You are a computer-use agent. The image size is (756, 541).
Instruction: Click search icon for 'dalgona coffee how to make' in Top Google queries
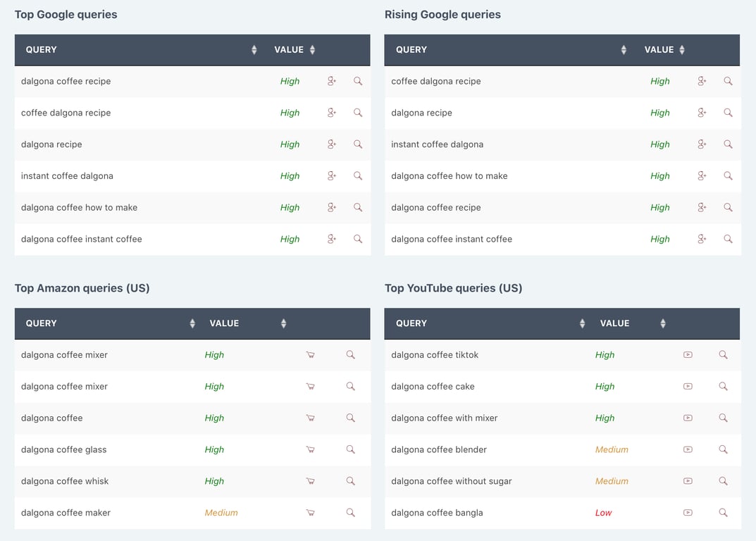point(358,207)
